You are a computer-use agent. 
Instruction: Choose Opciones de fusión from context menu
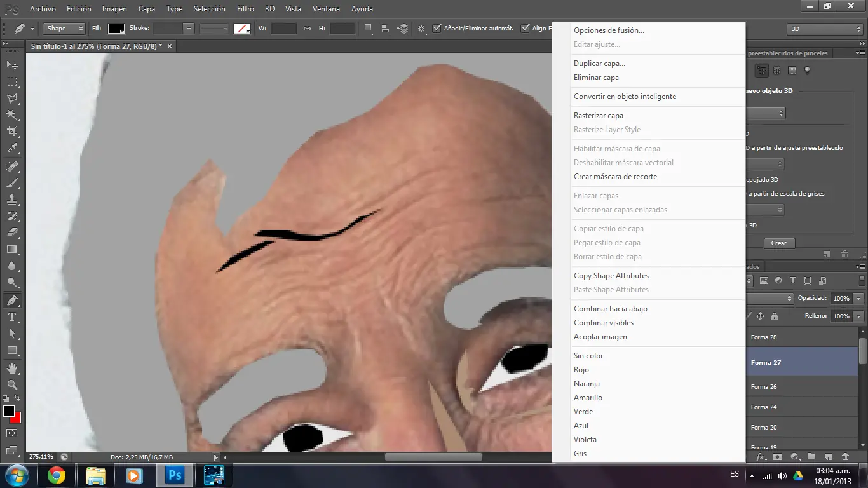coord(609,30)
